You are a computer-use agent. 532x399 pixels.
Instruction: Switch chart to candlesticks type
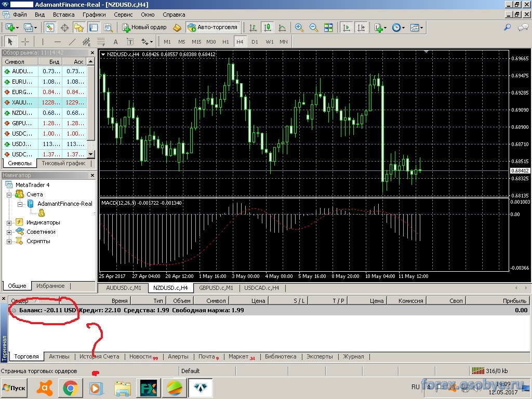click(268, 28)
